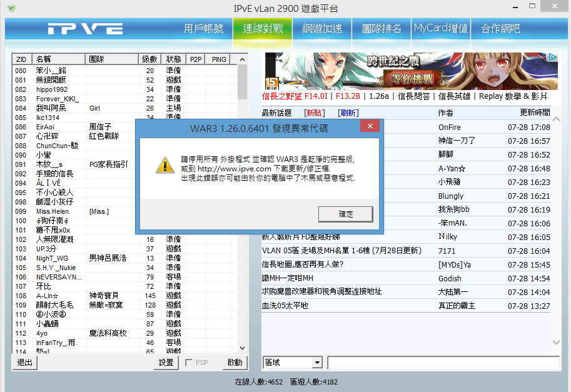The width and height of the screenshot is (571, 392).
Task: Click the 新貼 new post link
Action: coord(315,113)
